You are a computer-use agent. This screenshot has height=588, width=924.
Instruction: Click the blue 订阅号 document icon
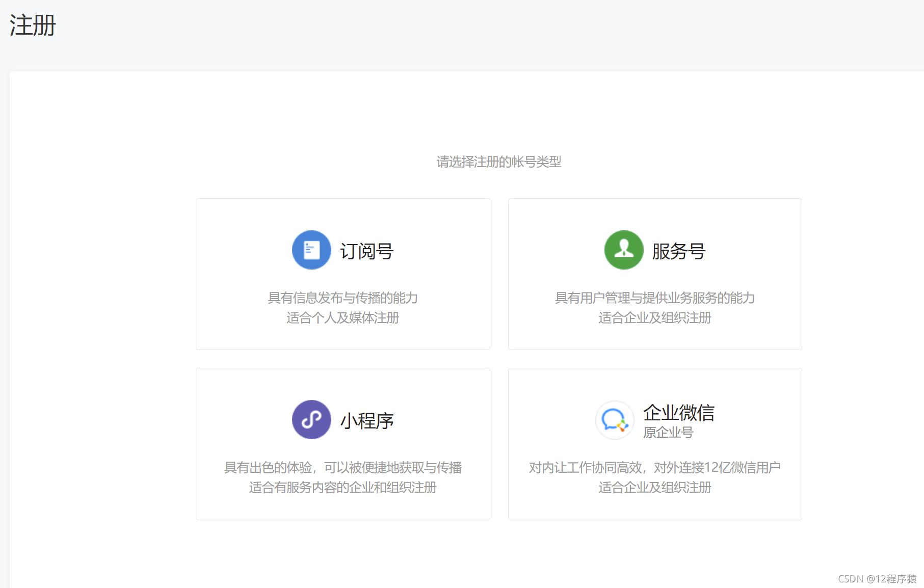click(x=311, y=250)
